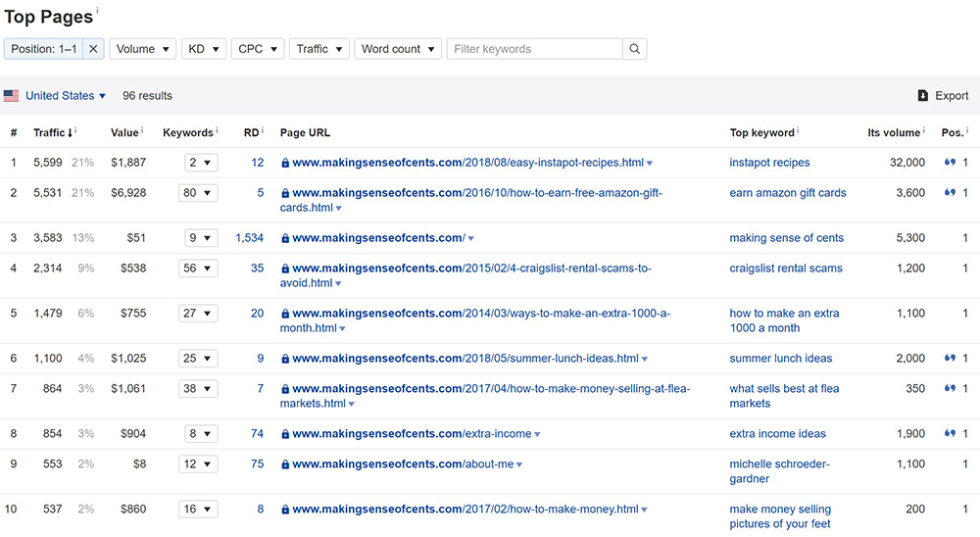Sort by the RD column header

click(251, 132)
